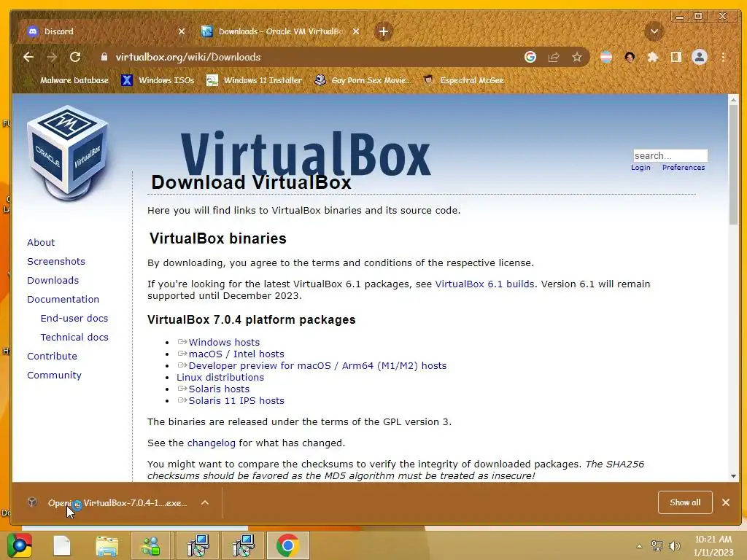Click the scrollbar down arrow
The height and width of the screenshot is (560, 747).
coord(733,476)
